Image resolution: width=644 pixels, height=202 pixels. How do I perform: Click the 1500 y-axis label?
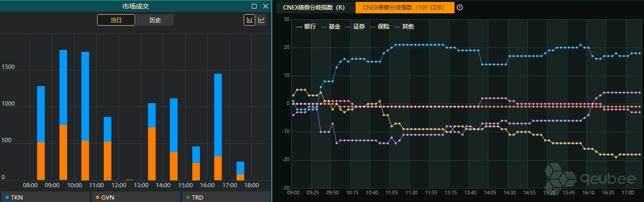8,67
